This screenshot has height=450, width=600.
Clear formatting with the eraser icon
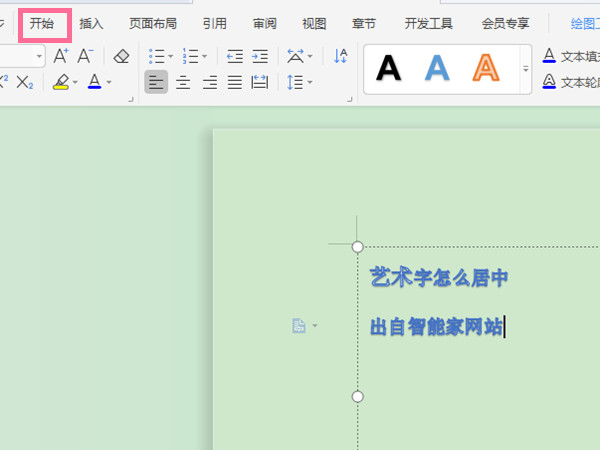[x=122, y=56]
